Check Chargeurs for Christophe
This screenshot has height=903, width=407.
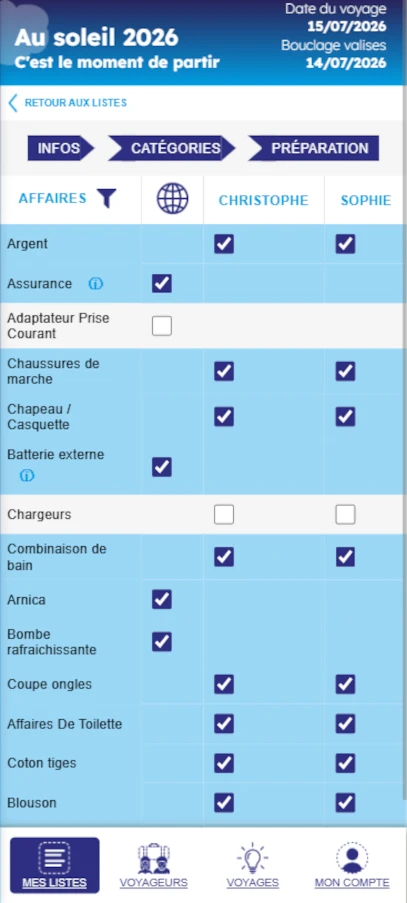(x=224, y=514)
